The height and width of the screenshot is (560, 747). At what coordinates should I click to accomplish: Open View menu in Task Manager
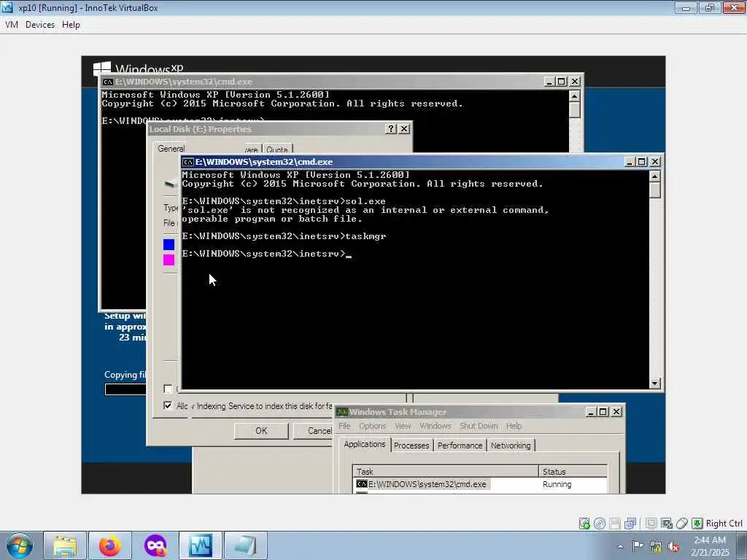click(403, 426)
